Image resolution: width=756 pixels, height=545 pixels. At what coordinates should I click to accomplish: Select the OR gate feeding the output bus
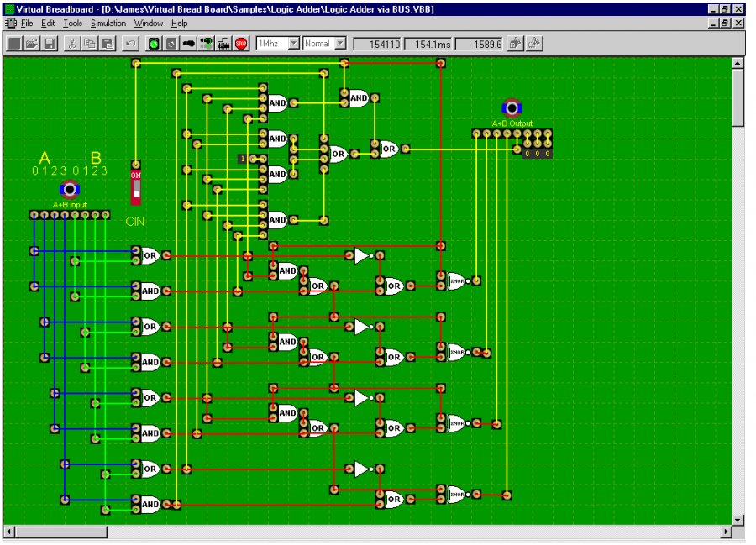pyautogui.click(x=389, y=149)
